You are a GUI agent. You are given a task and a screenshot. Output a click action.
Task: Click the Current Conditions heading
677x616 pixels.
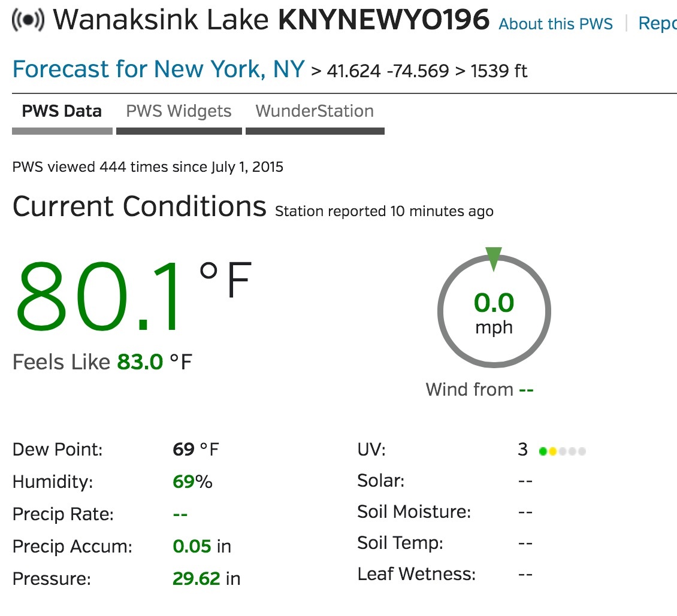point(139,207)
